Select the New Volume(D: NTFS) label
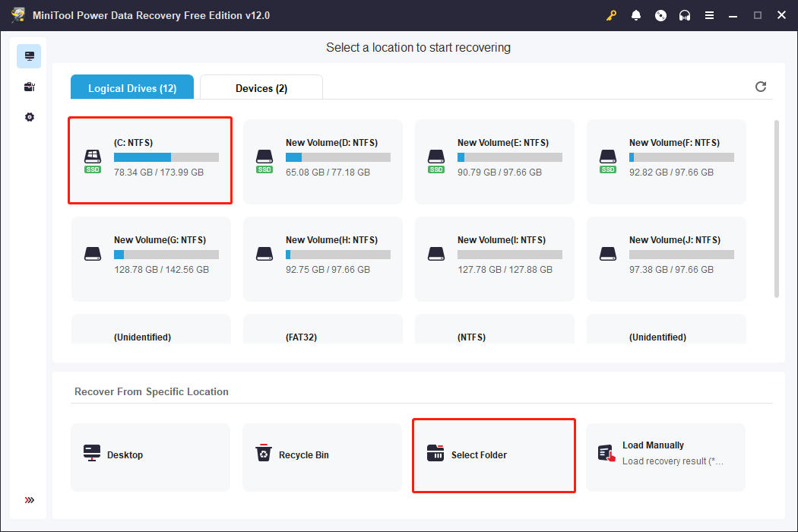The image size is (798, 532). point(332,143)
